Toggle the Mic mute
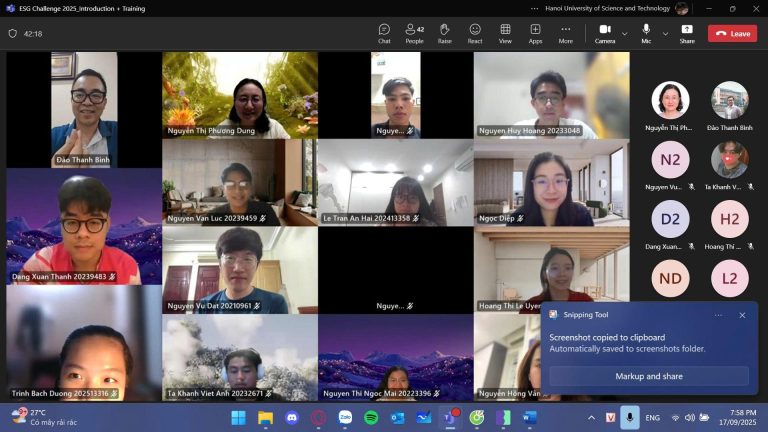 [x=646, y=34]
